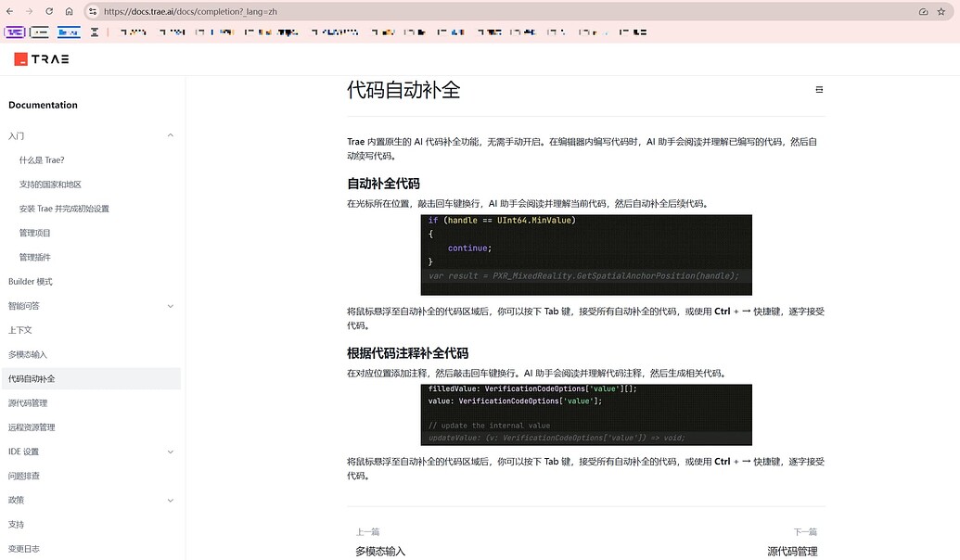The height and width of the screenshot is (560, 960).
Task: Click the fourth small bookmark icon
Action: (95, 32)
